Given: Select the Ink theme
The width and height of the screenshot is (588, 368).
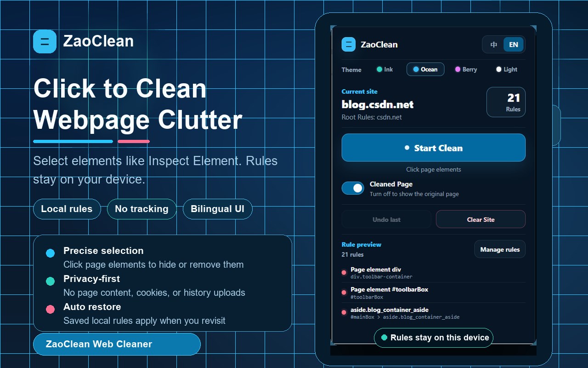Looking at the screenshot, I should 385,69.
